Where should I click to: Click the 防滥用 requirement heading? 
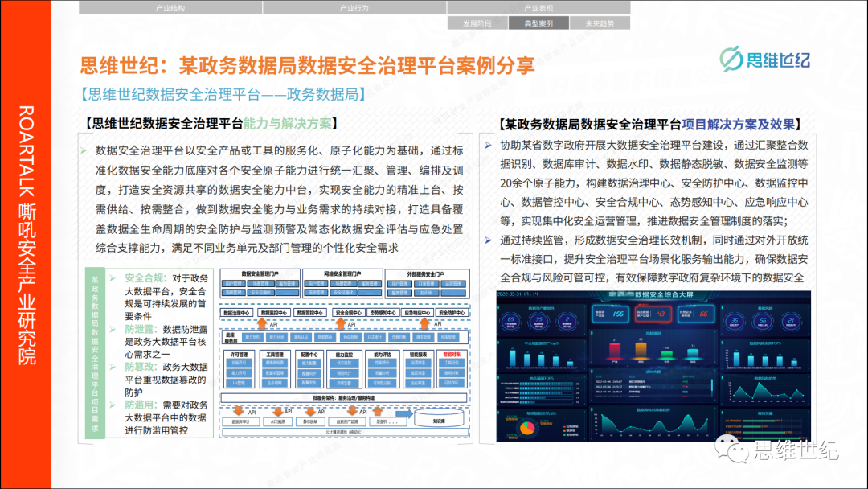coord(141,405)
